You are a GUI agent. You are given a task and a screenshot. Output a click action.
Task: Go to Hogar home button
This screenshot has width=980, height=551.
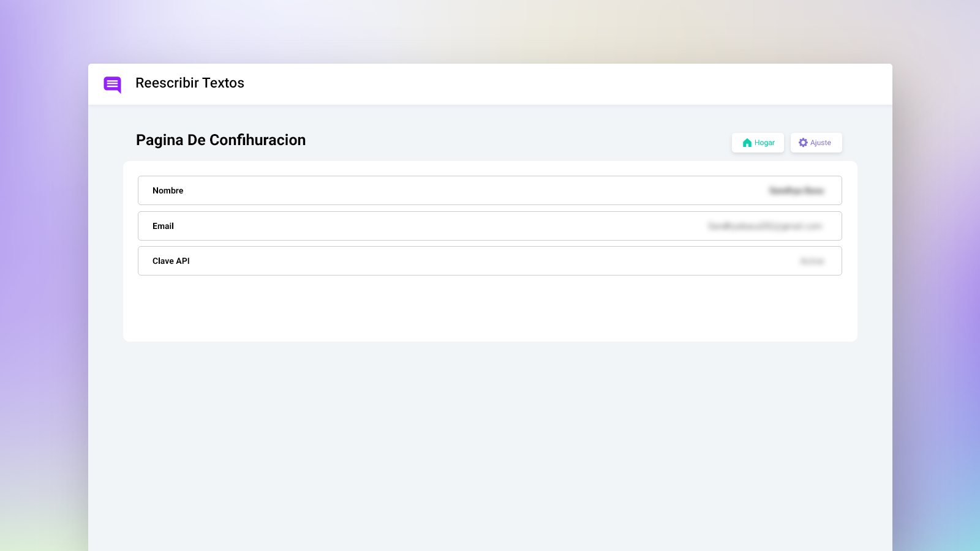[758, 143]
